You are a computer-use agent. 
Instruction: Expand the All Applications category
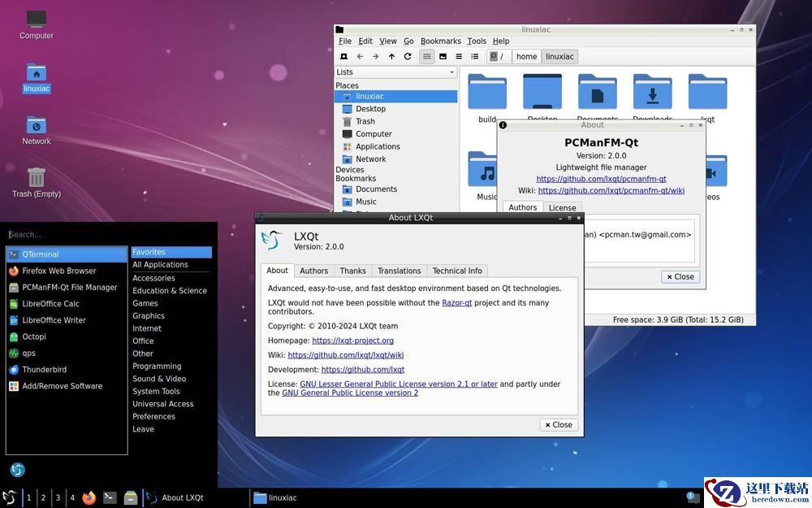point(171,264)
